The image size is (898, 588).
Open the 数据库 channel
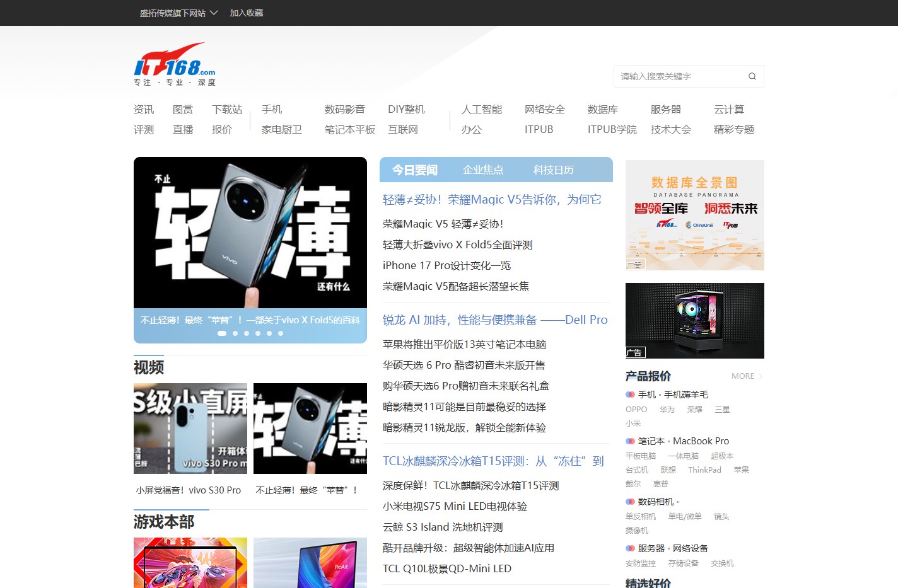[603, 110]
